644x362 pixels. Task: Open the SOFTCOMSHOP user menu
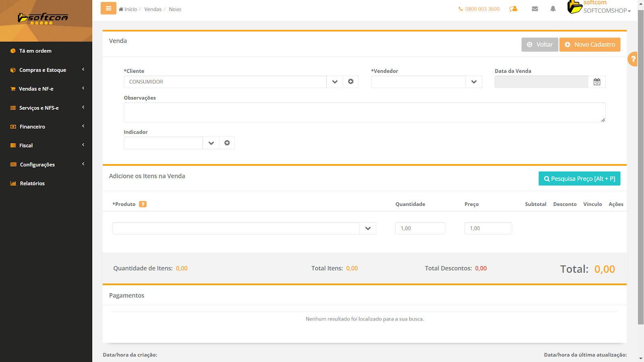(x=607, y=10)
